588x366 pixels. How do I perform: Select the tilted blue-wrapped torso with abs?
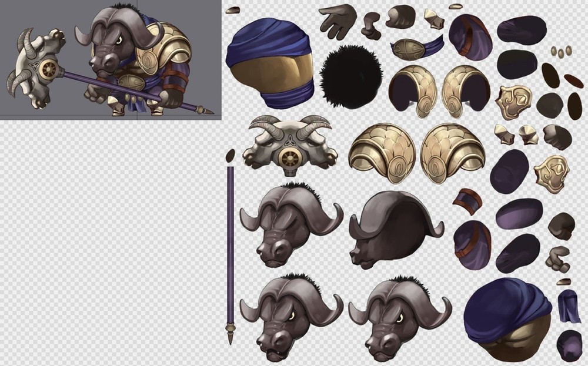(507, 319)
